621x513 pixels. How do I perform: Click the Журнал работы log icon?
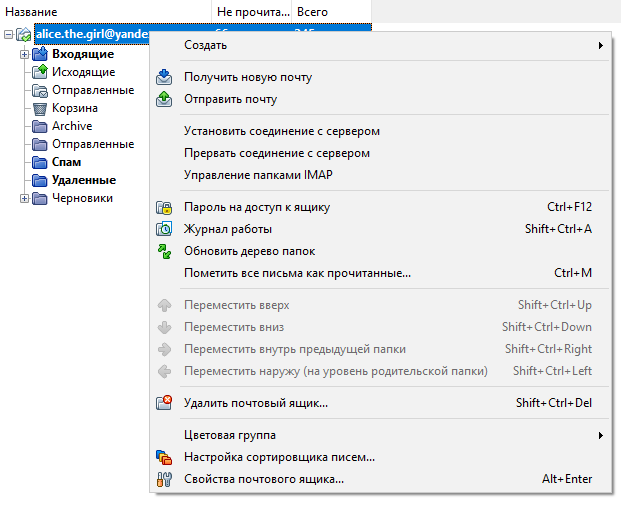tap(165, 229)
